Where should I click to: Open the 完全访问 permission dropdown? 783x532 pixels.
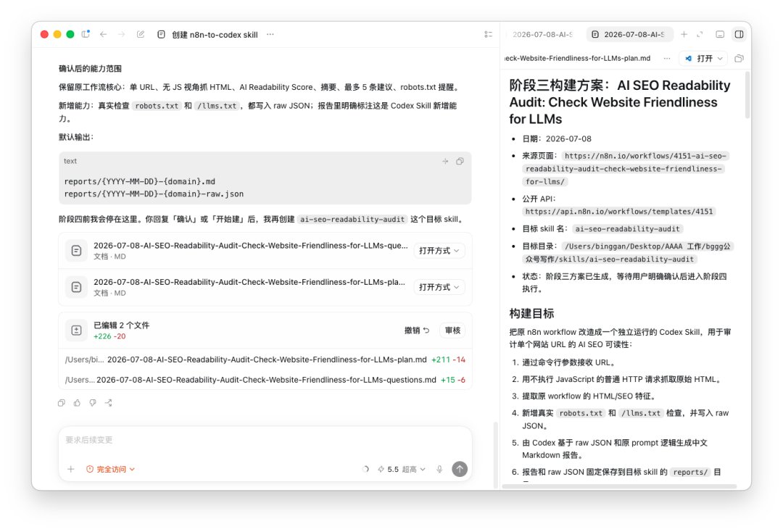pyautogui.click(x=110, y=469)
